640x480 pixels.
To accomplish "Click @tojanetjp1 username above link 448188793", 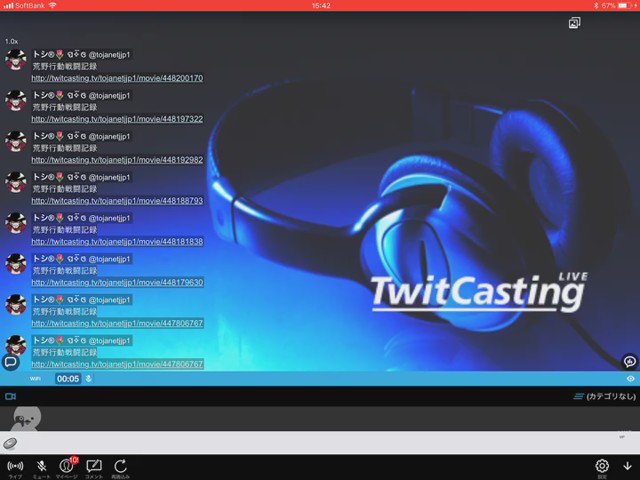I will coord(109,177).
